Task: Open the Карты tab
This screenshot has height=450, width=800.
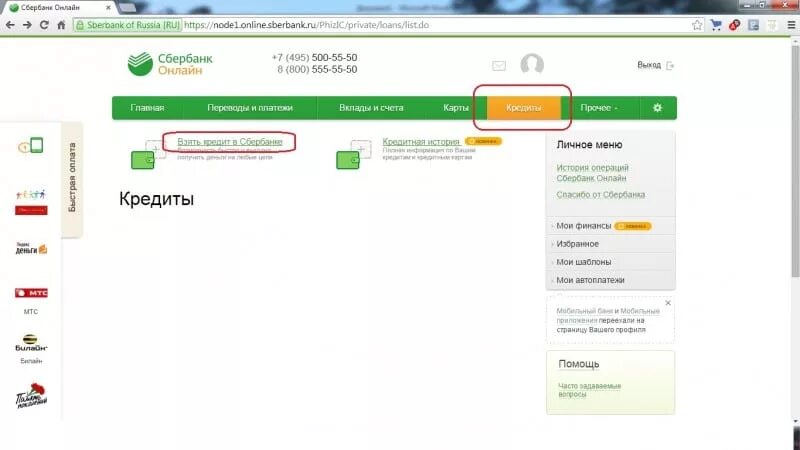Action: (456, 108)
